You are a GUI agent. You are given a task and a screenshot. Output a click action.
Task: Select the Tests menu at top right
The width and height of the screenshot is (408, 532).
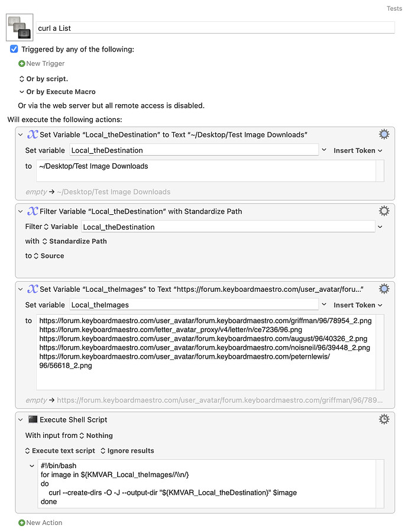394,8
